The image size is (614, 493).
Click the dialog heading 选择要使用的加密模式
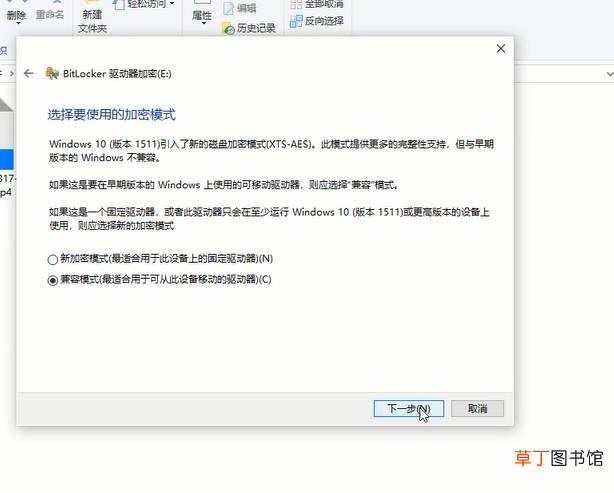(112, 115)
